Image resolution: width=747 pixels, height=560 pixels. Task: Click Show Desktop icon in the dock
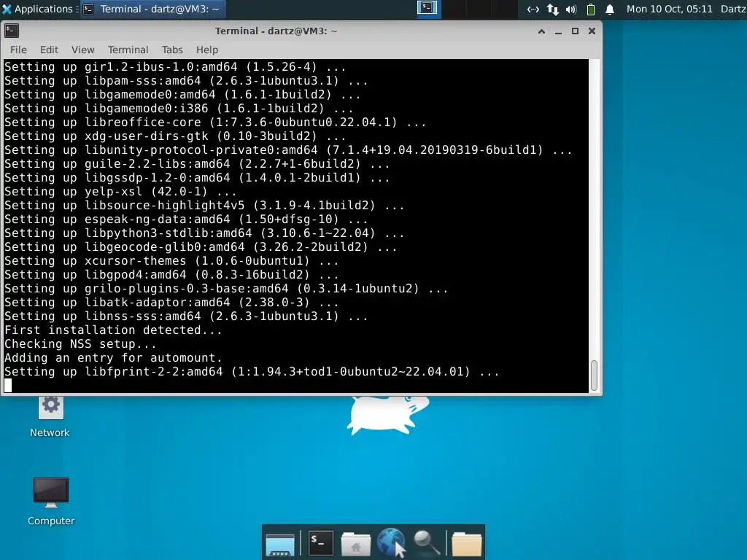tap(280, 544)
